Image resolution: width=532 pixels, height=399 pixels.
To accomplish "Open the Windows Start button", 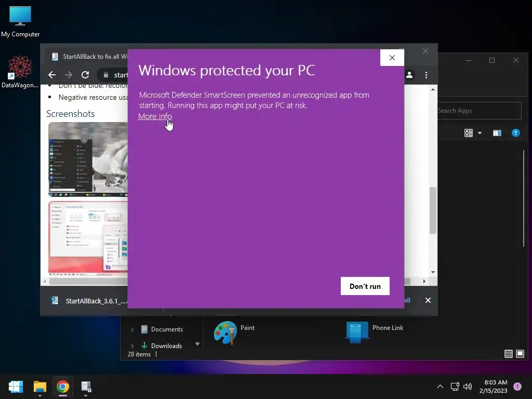I will (16, 387).
